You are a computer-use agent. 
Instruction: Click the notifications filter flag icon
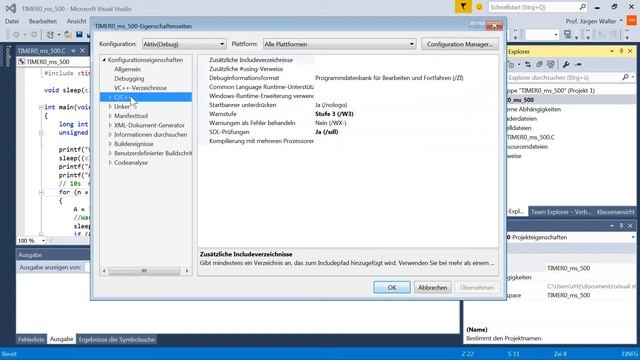coord(463,7)
